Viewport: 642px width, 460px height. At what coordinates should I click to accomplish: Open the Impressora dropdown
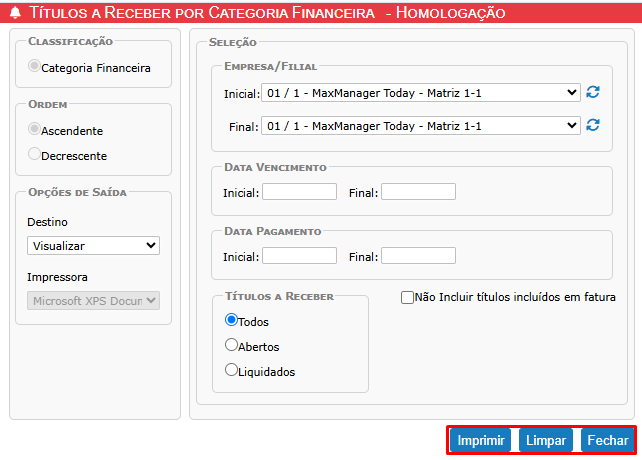pyautogui.click(x=94, y=300)
